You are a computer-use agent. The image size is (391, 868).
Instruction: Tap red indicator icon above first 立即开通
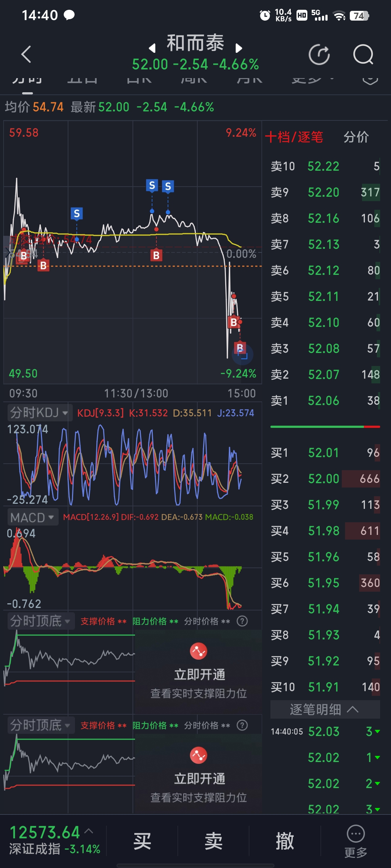pos(198,651)
